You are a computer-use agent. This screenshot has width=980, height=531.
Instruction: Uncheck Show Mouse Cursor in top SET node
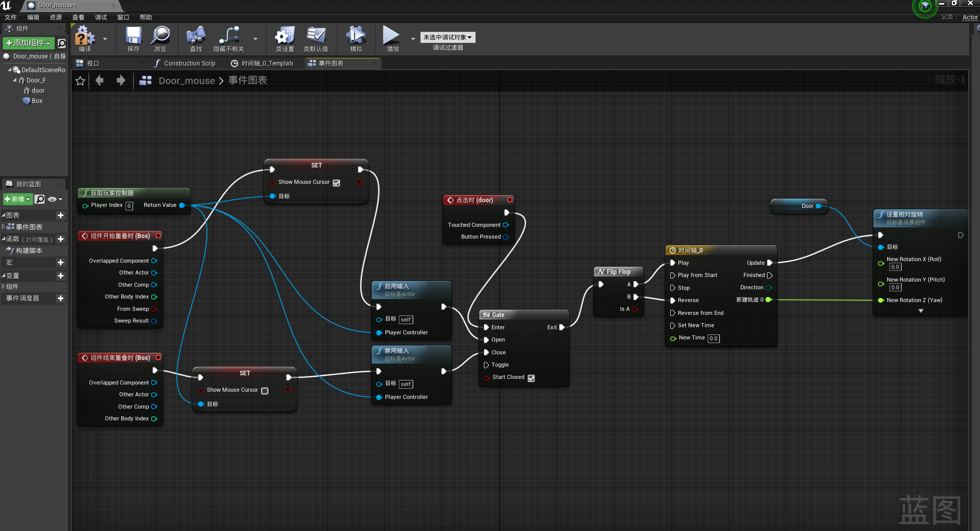coord(336,183)
